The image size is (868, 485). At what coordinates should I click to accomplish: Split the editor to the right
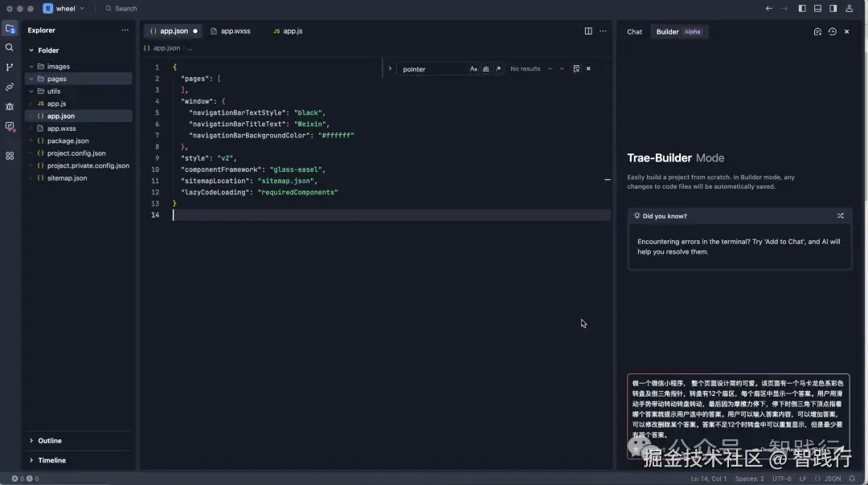[588, 31]
